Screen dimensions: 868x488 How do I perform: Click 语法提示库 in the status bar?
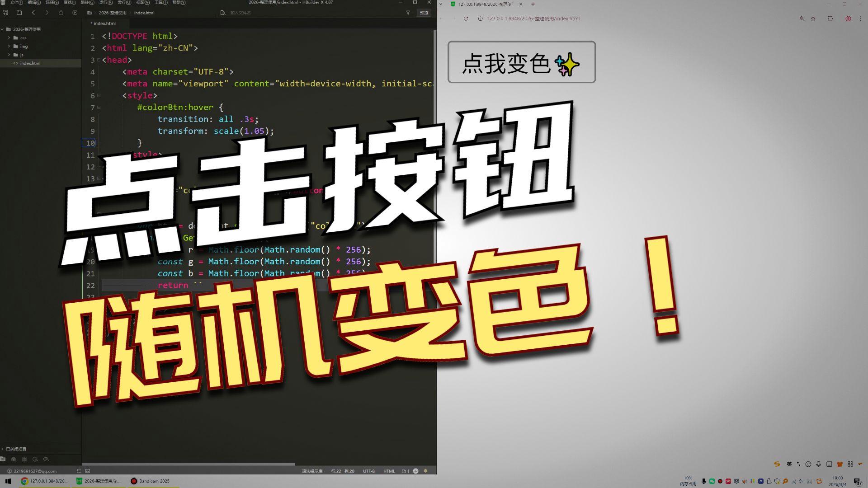[x=312, y=471]
